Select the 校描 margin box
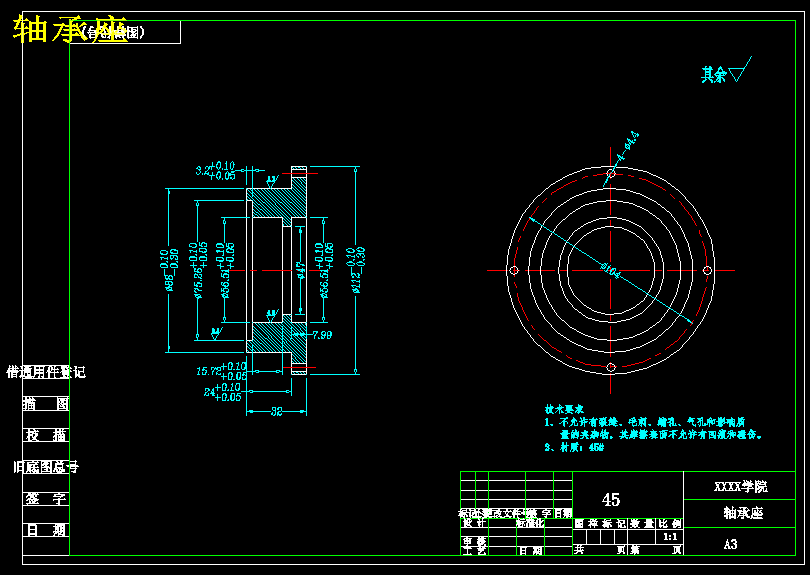810x575 pixels. pos(46,435)
